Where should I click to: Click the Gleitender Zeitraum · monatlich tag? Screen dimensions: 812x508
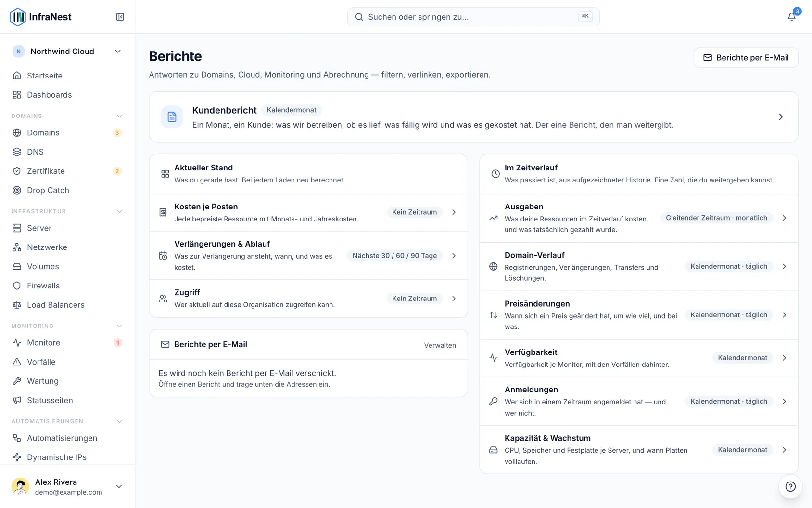click(716, 218)
